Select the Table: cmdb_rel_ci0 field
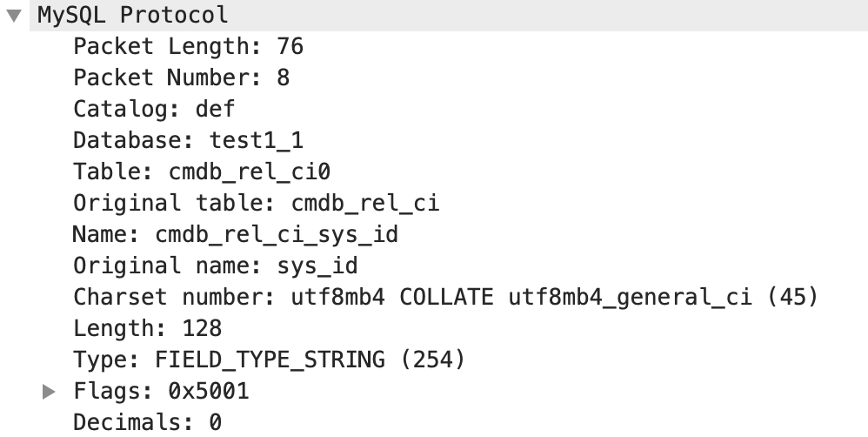Image resolution: width=868 pixels, height=437 pixels. click(x=201, y=171)
